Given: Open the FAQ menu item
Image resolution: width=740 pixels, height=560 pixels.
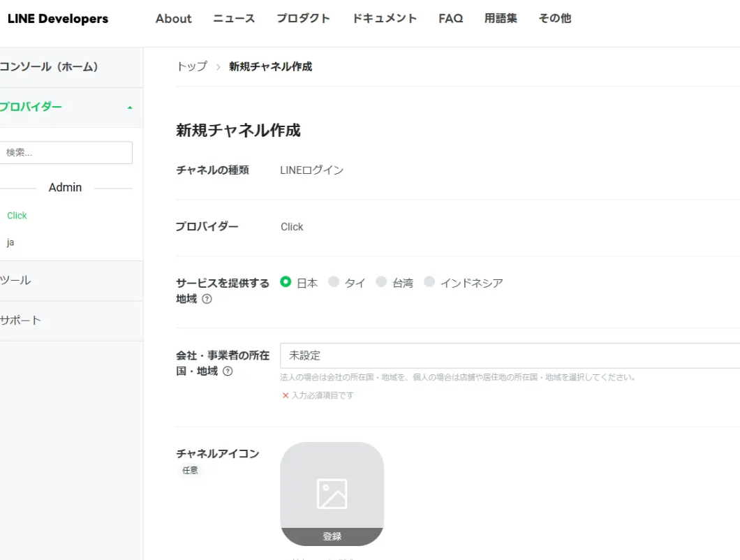Looking at the screenshot, I should point(451,18).
